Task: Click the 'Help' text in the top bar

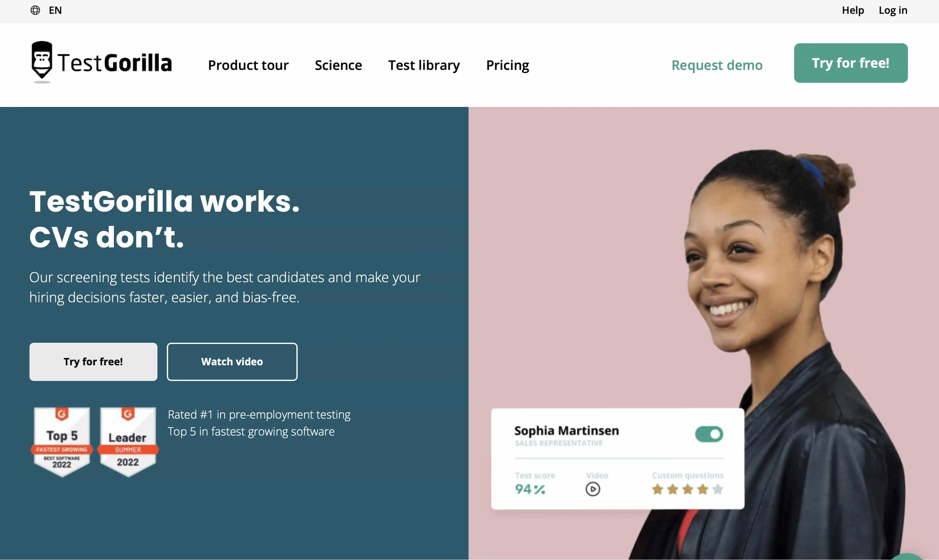Action: click(852, 10)
